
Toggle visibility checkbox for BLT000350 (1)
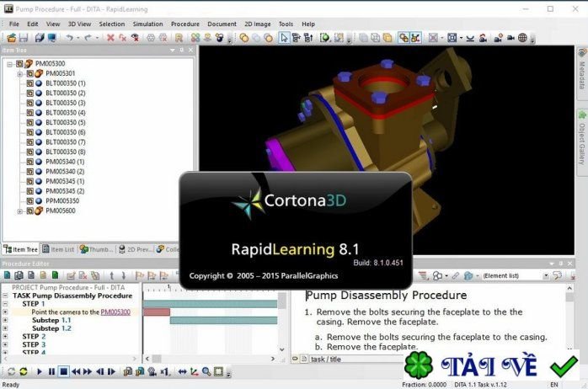point(29,83)
